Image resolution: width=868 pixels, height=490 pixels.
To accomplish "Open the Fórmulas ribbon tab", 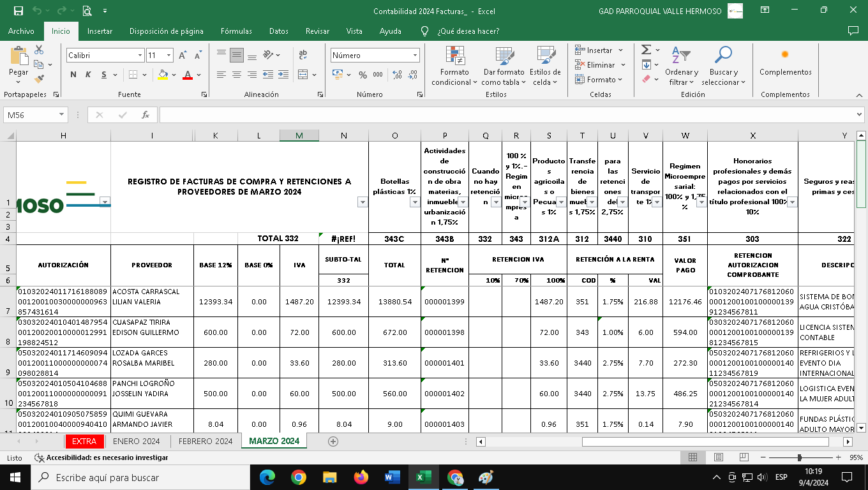I will 236,31.
